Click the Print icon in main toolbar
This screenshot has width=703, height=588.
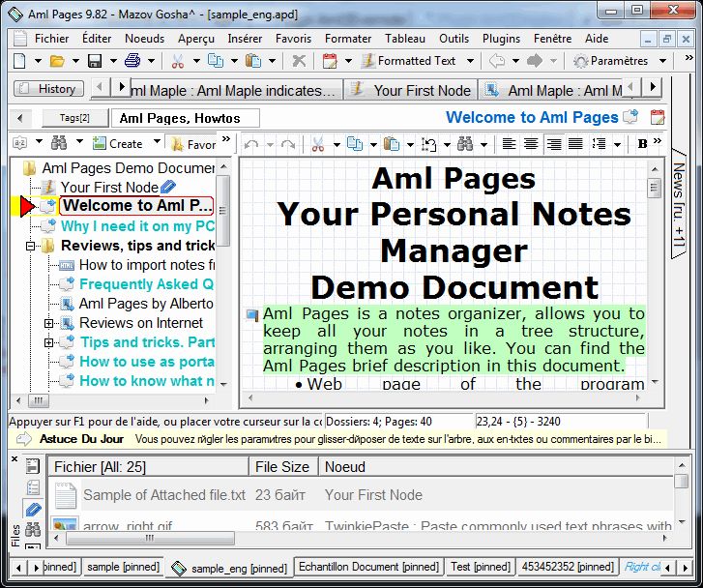(x=132, y=61)
